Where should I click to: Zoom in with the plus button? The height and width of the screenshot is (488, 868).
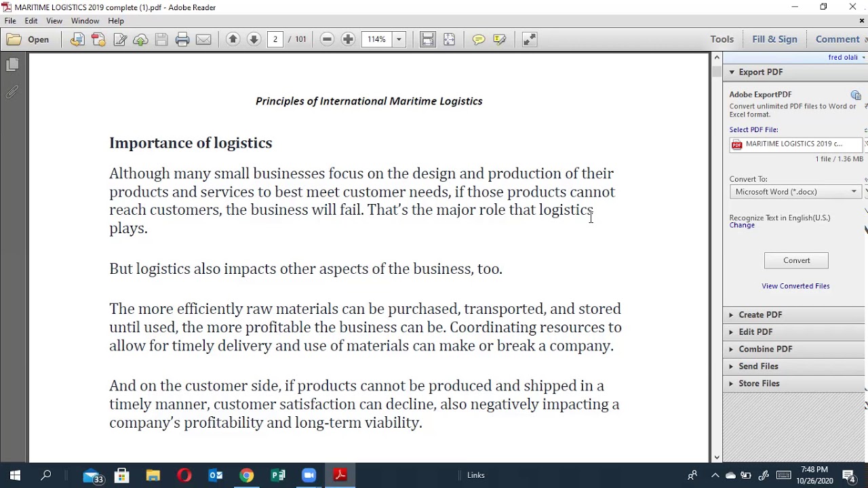click(348, 39)
